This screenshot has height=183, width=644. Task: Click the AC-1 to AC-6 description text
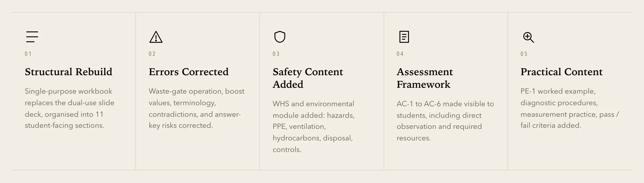445,121
